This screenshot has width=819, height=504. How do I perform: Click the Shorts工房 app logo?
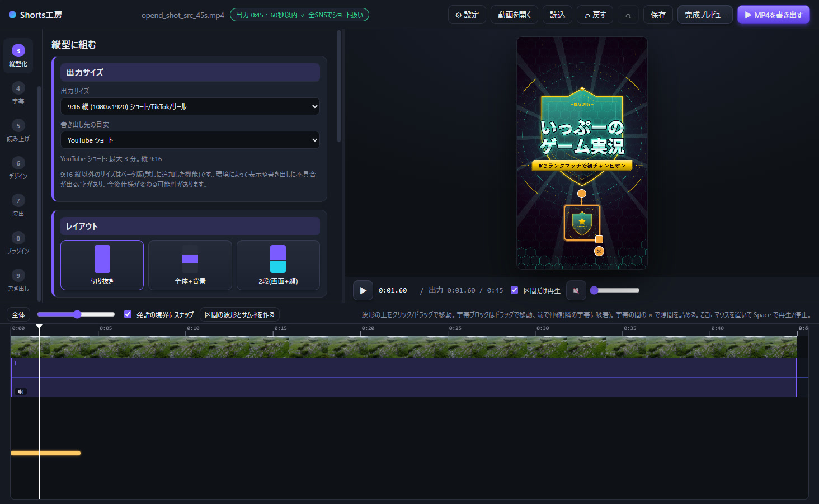point(36,15)
